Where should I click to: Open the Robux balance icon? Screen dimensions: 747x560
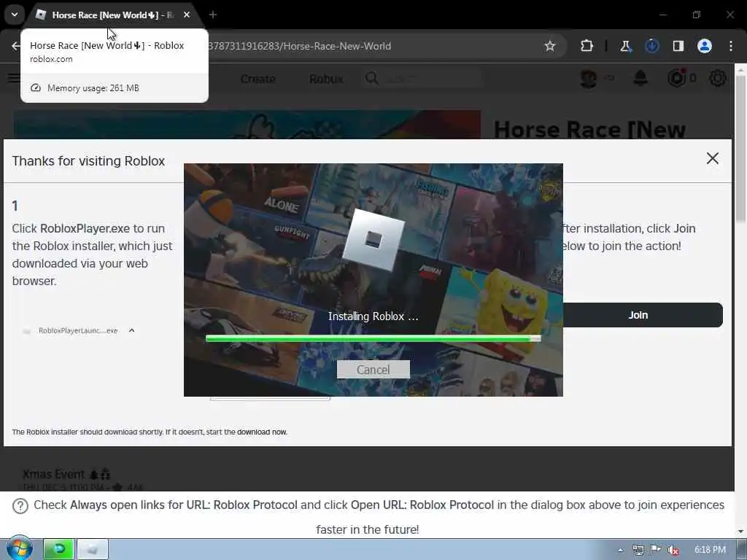click(677, 78)
